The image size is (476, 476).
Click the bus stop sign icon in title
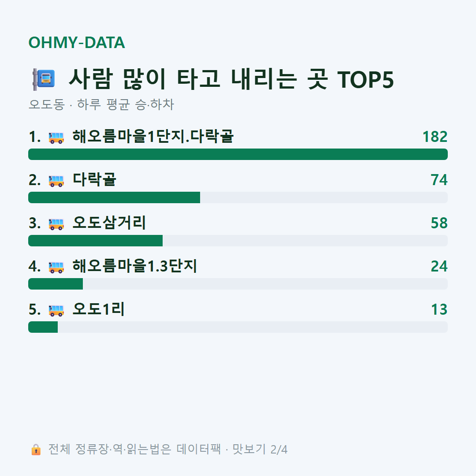44,79
